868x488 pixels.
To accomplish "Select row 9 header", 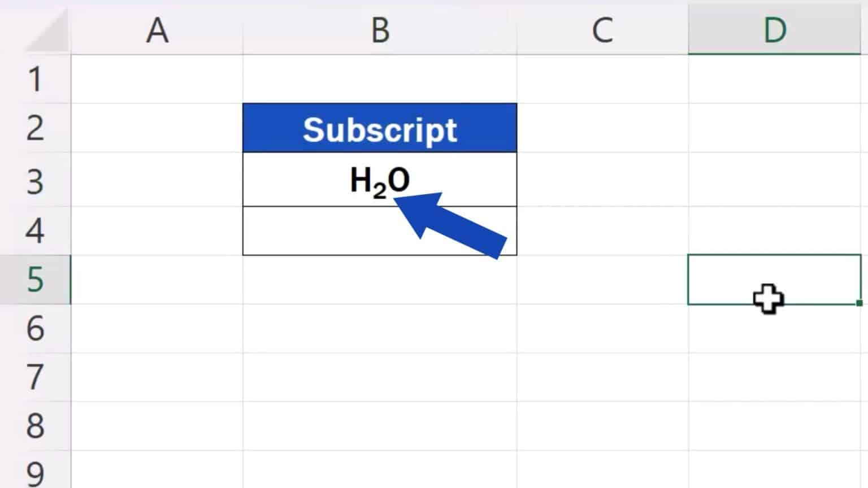I will point(35,472).
